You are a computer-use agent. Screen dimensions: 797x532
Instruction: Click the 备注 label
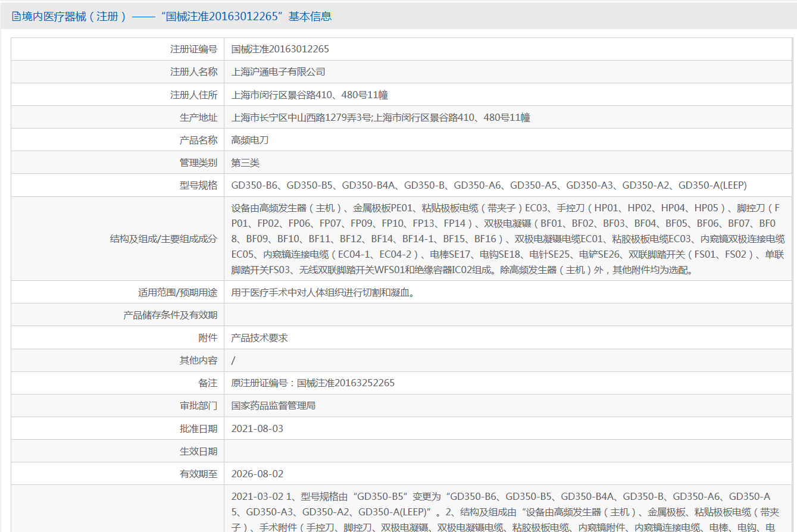208,383
